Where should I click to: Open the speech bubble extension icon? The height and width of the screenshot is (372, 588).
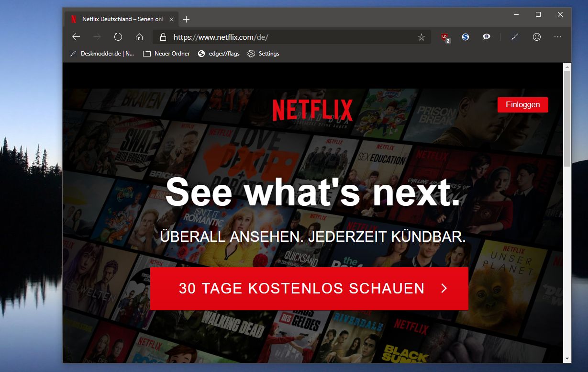tap(487, 37)
